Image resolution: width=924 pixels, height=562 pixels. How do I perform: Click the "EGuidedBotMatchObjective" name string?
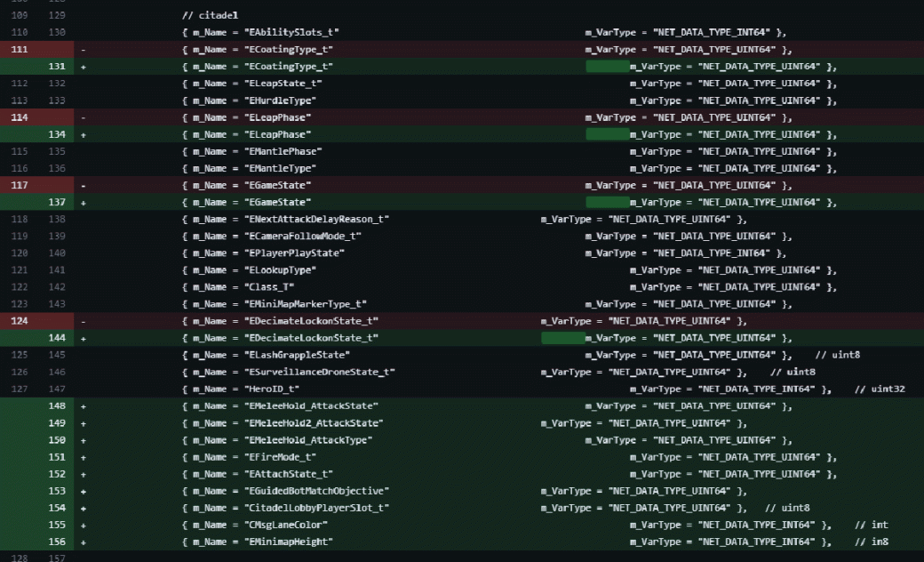click(x=316, y=491)
